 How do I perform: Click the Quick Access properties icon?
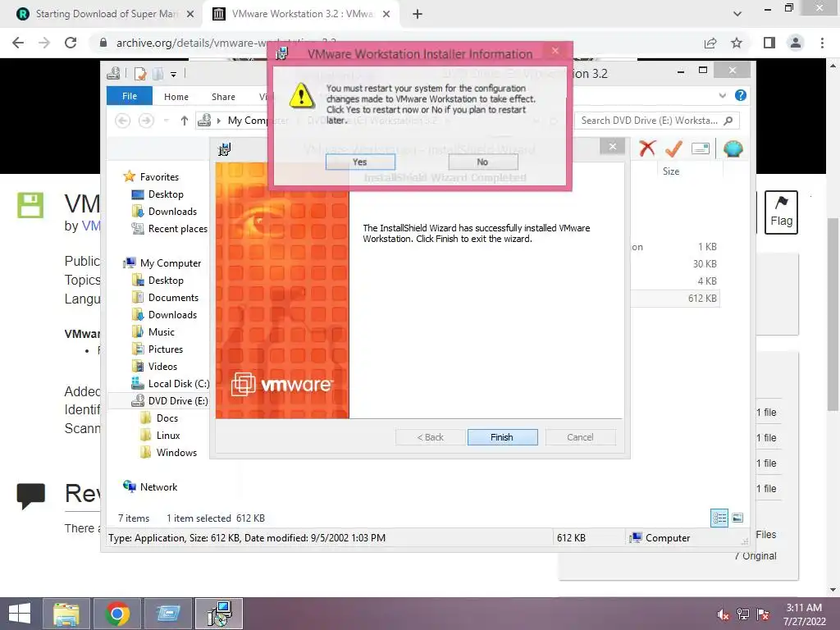click(x=139, y=73)
